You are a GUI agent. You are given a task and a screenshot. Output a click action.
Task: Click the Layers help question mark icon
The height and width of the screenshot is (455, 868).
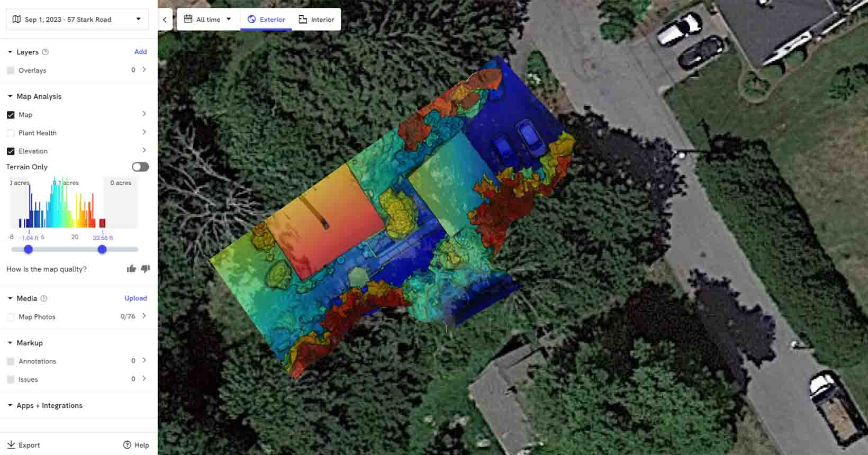[46, 52]
